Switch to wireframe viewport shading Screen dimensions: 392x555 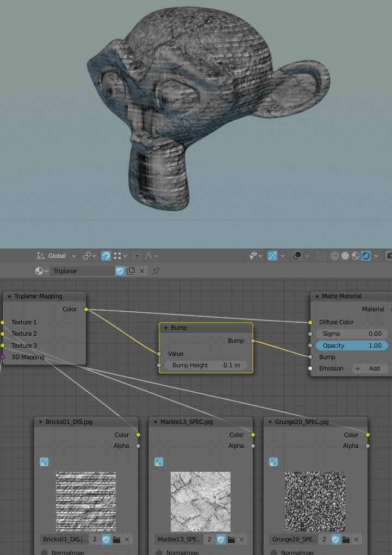[x=335, y=256]
